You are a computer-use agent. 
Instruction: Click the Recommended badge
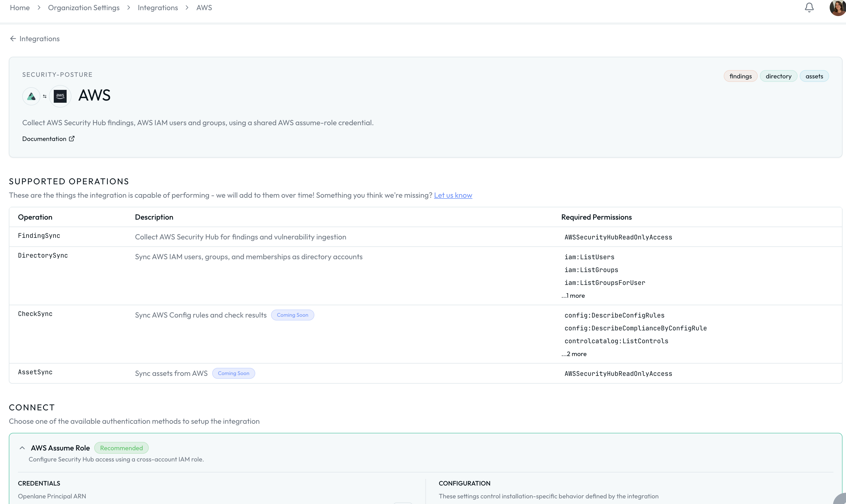point(121,448)
